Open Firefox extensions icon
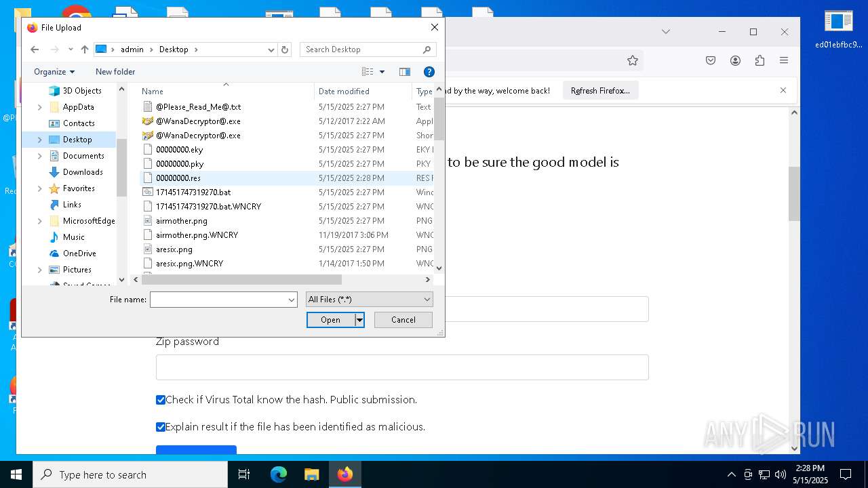 (759, 60)
